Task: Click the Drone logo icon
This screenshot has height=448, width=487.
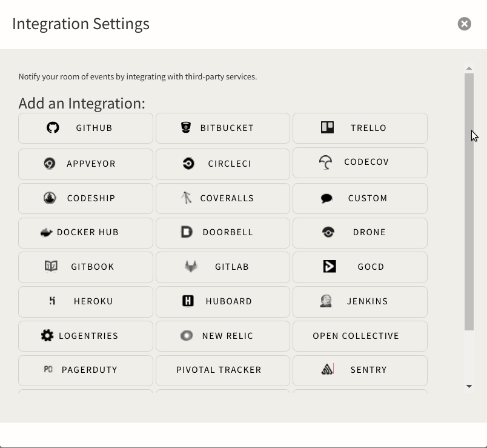Action: [328, 232]
